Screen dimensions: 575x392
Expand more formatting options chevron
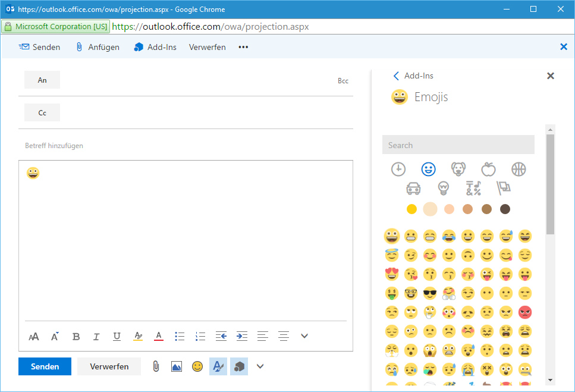pos(304,336)
